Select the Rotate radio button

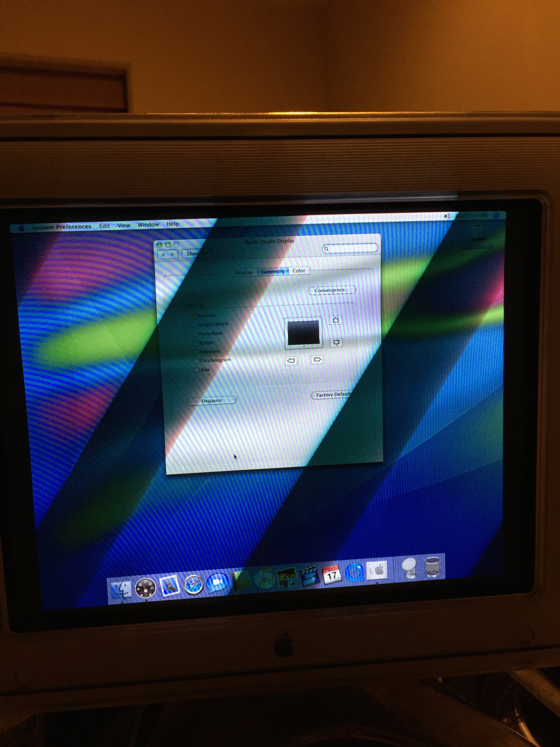tap(195, 343)
